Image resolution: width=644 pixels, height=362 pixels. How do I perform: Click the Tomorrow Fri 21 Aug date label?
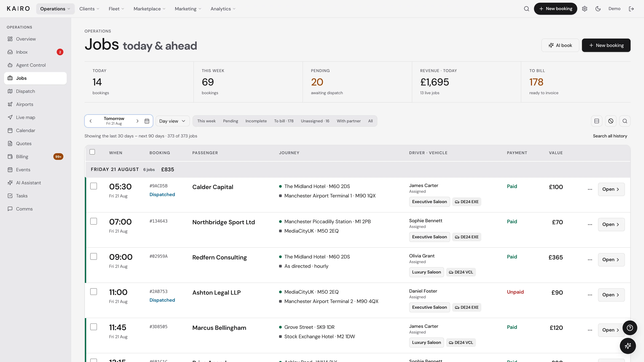(x=114, y=121)
